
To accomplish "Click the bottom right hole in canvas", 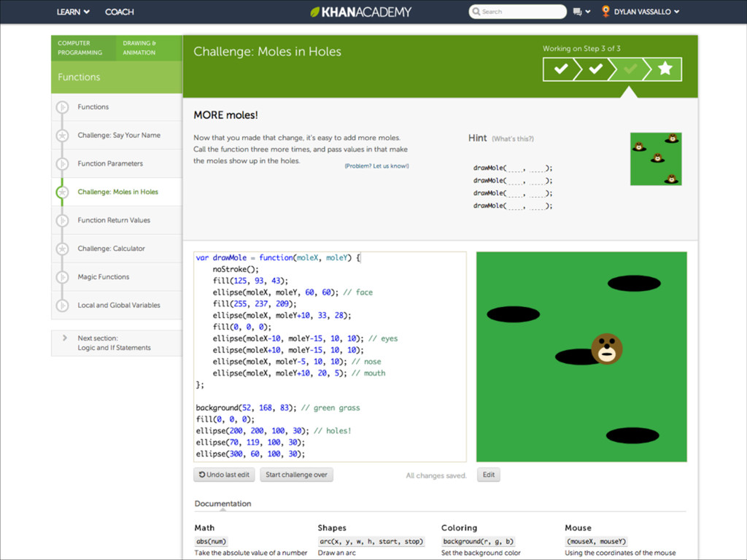I will 632,435.
